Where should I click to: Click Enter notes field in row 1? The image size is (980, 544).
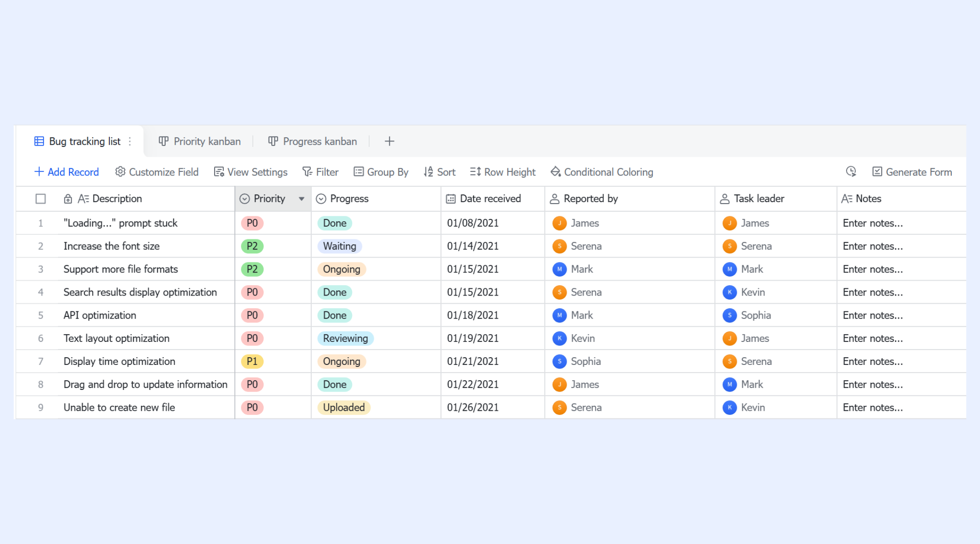click(902, 223)
